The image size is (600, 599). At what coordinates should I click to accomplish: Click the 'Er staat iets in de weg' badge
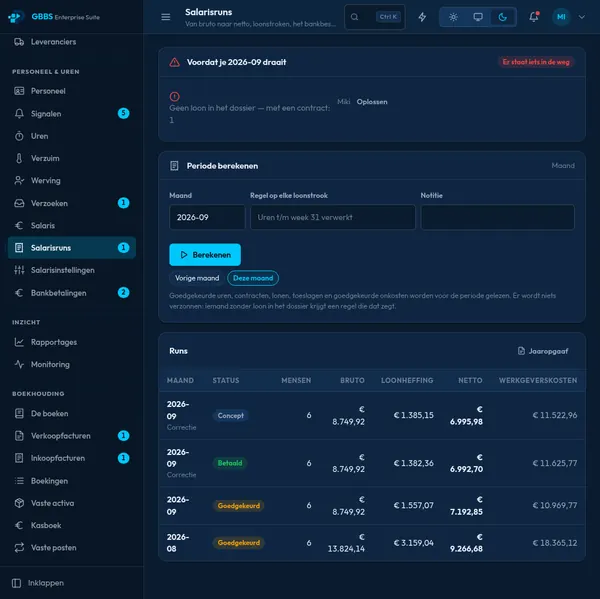[536, 62]
